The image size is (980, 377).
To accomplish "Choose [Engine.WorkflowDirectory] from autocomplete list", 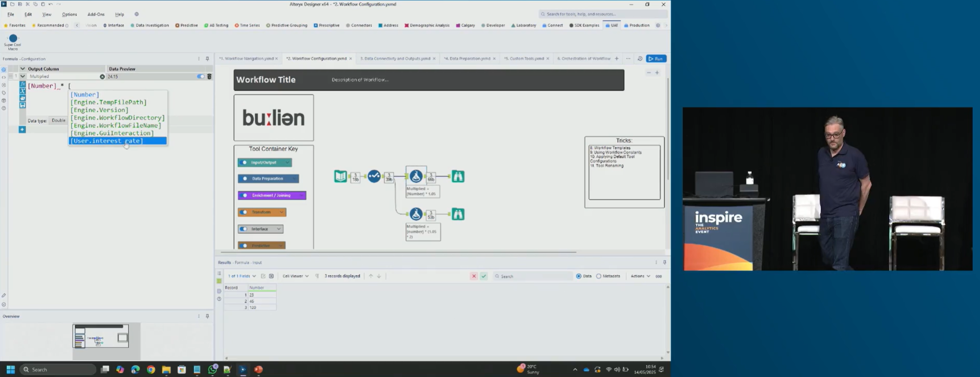I will [x=118, y=118].
